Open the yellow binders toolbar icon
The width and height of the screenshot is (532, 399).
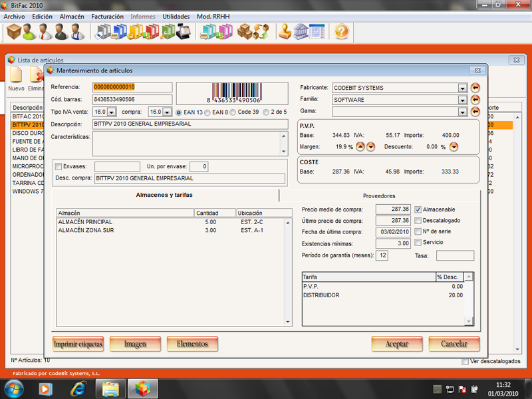[136, 32]
